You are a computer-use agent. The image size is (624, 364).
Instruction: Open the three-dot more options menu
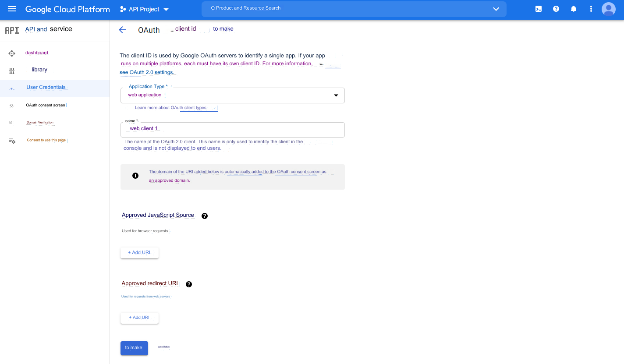click(591, 9)
